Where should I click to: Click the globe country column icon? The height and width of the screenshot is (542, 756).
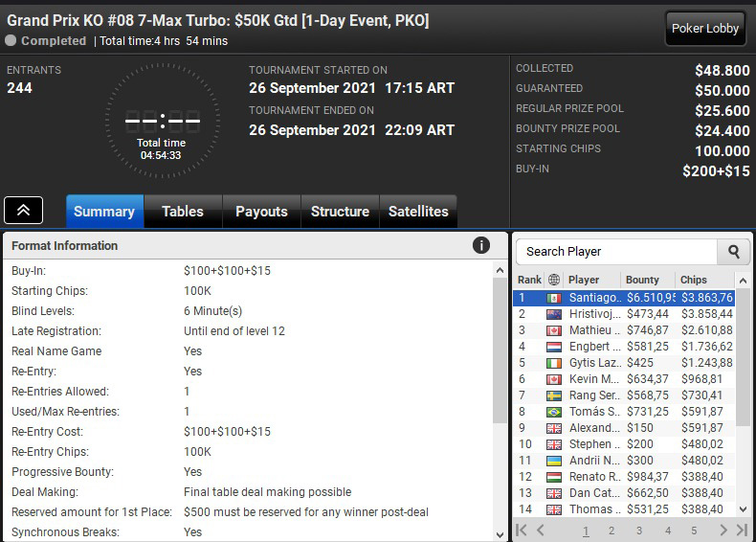554,280
